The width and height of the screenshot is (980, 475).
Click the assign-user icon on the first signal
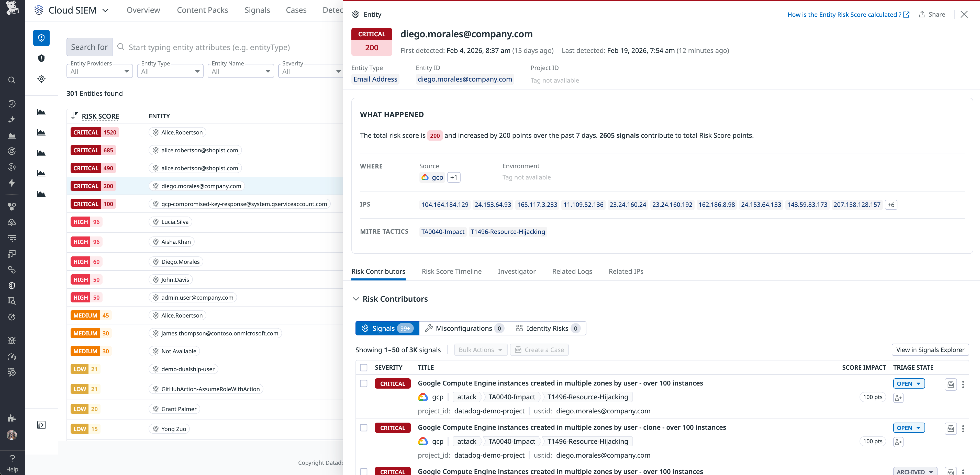click(898, 398)
